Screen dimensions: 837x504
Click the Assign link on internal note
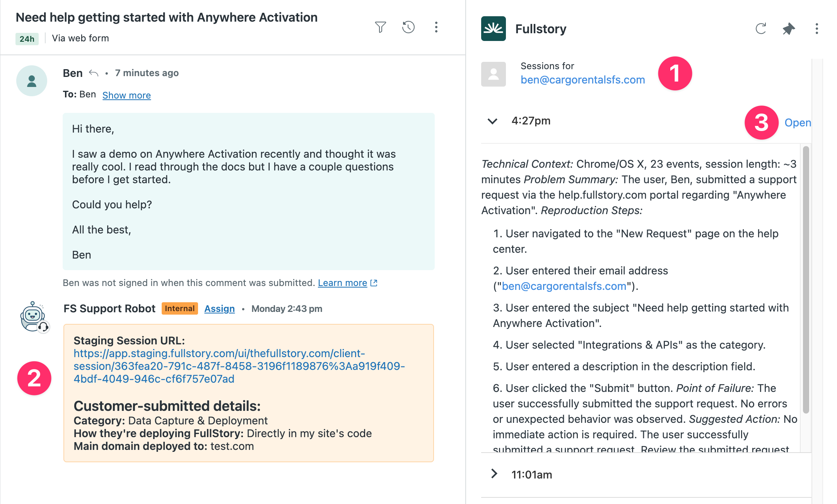(219, 309)
